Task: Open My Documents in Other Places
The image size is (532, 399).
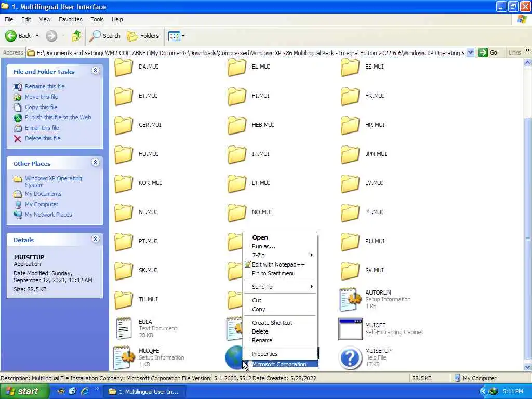Action: [x=43, y=194]
